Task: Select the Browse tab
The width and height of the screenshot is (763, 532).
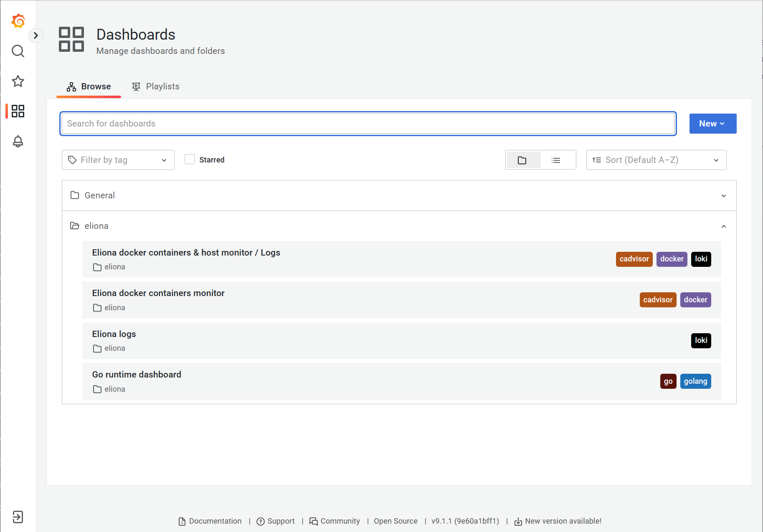Action: tap(89, 86)
